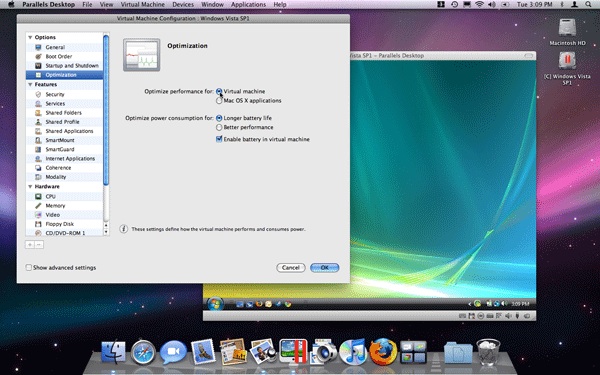Image resolution: width=600 pixels, height=375 pixels.
Task: Click the CPU chip icon
Action: tap(38, 197)
